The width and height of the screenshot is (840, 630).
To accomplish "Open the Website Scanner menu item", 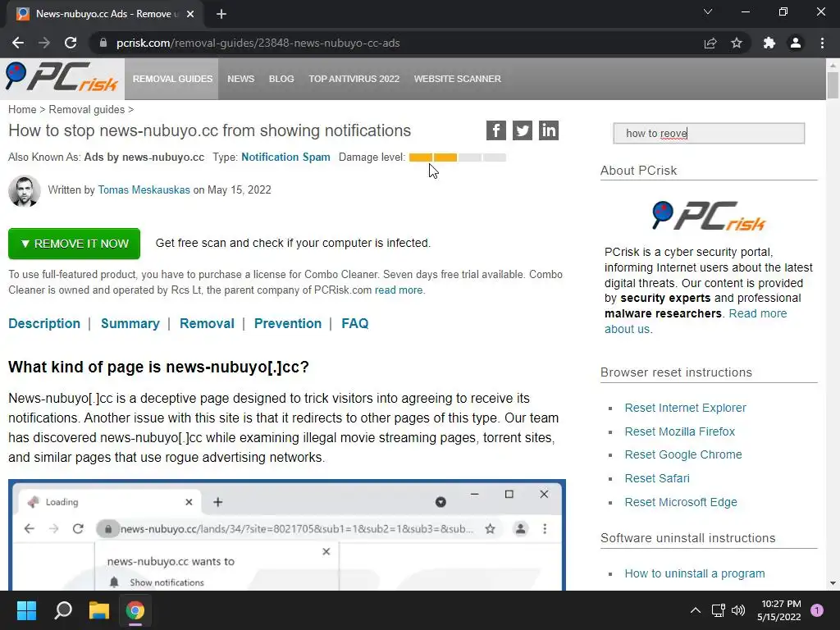I will click(x=458, y=79).
